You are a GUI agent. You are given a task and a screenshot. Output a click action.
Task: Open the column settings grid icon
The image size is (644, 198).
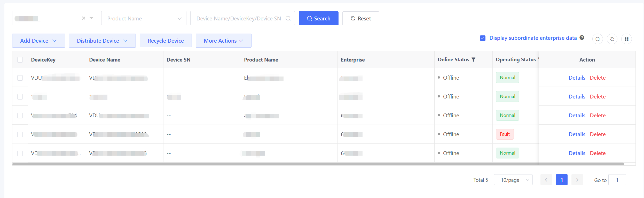[626, 39]
